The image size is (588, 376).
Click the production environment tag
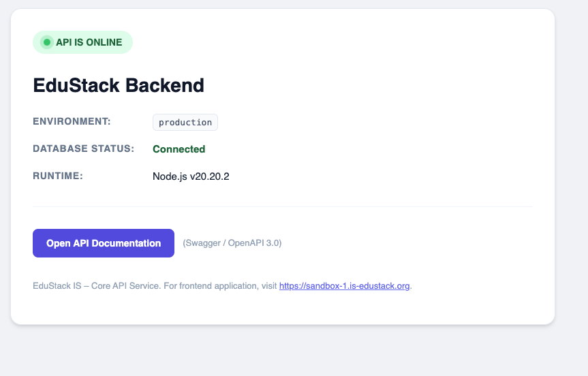pyautogui.click(x=185, y=122)
